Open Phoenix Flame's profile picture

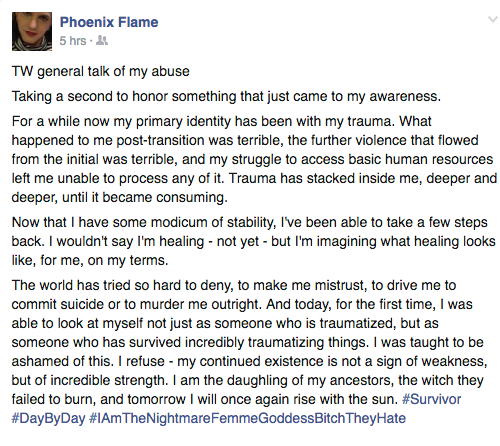coord(32,31)
